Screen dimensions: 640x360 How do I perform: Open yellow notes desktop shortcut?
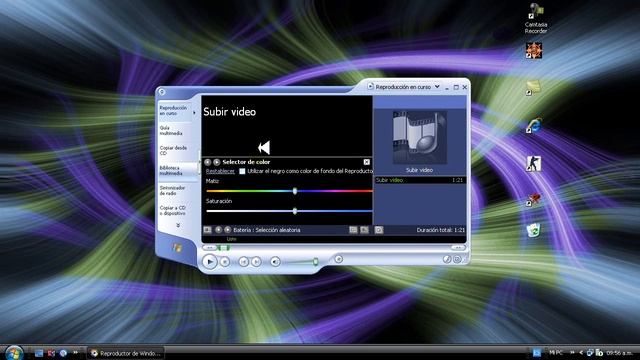tap(533, 87)
